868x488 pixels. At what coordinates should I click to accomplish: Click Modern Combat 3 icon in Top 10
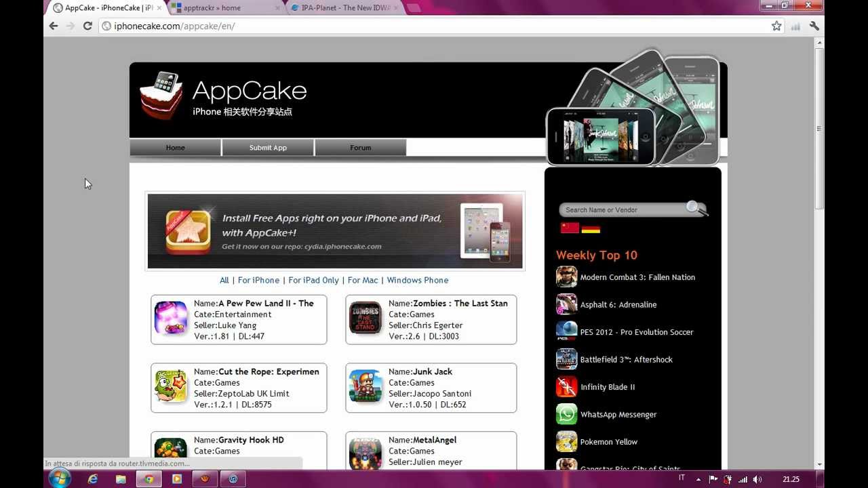click(566, 277)
